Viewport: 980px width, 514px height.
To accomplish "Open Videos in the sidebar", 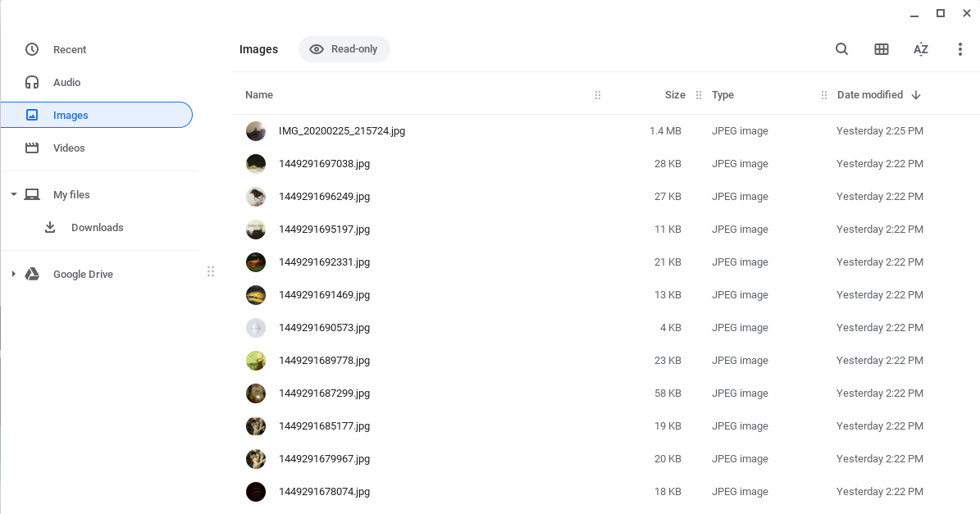I will point(69,148).
